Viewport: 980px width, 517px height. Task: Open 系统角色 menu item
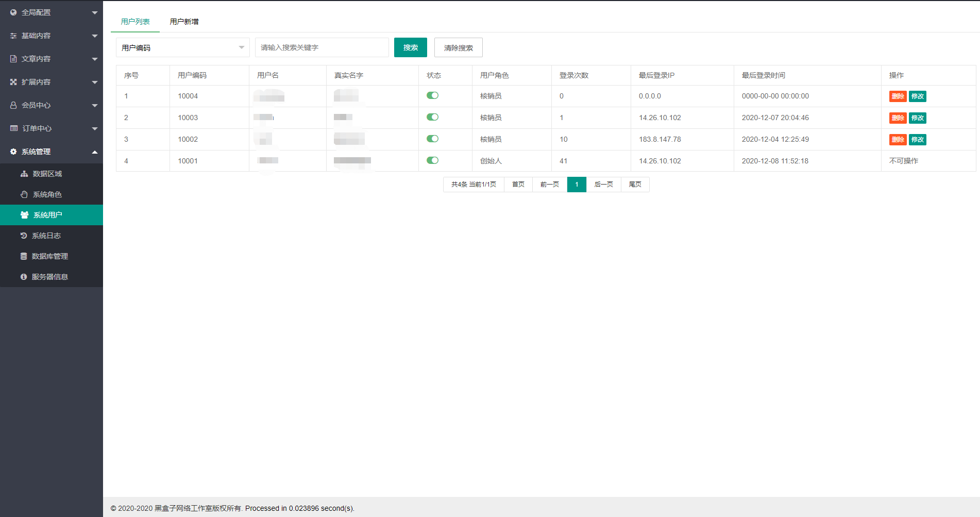(52, 194)
